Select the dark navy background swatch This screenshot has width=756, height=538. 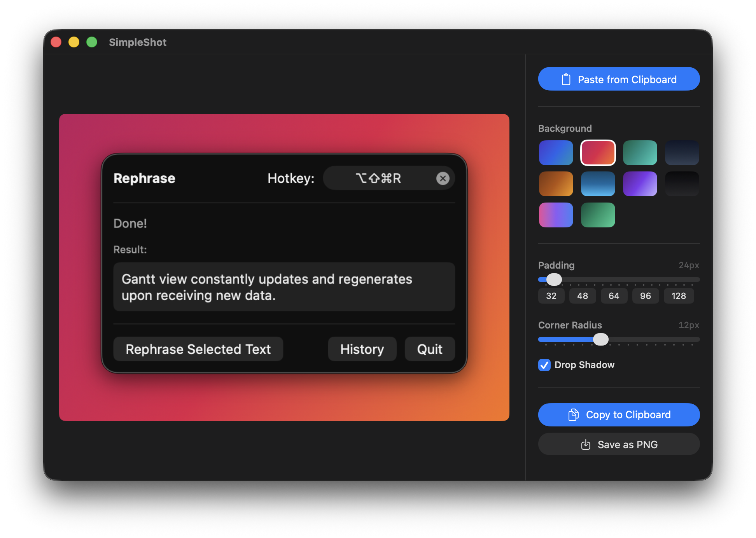tap(682, 153)
